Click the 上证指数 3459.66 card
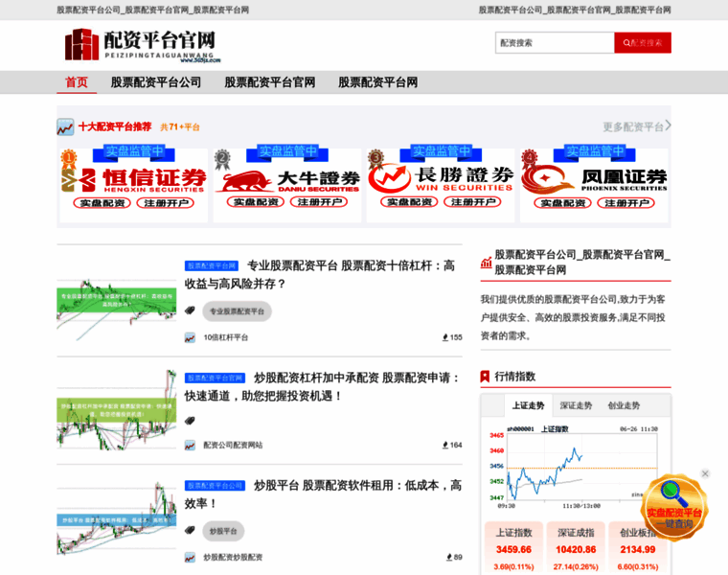728x575 pixels. pos(513,548)
